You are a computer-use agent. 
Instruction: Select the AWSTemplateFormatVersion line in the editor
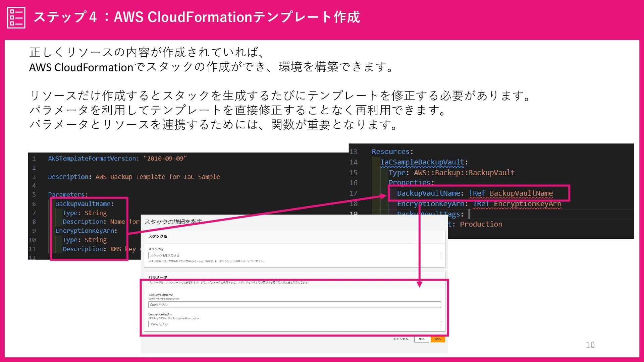[x=117, y=159]
